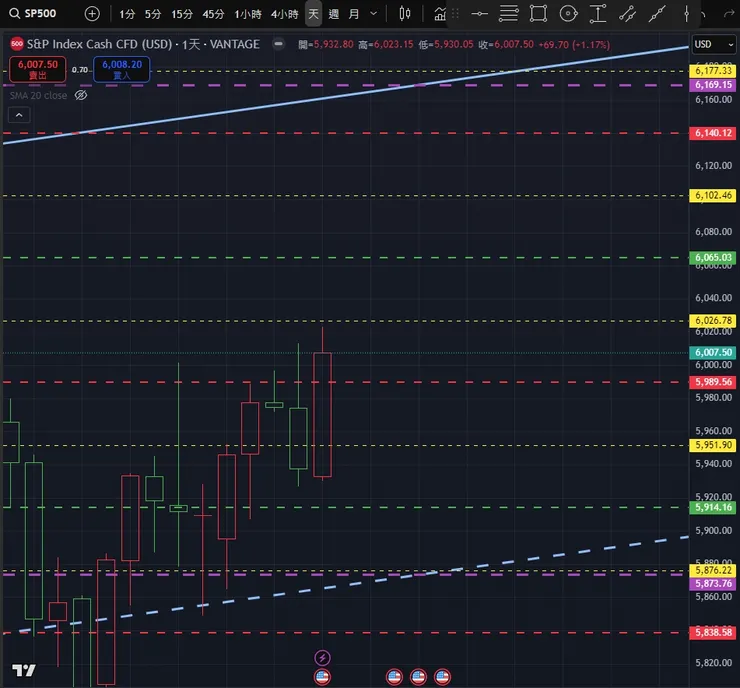Click the undo arrow
Viewport: 740px width, 688px height.
click(x=703, y=14)
